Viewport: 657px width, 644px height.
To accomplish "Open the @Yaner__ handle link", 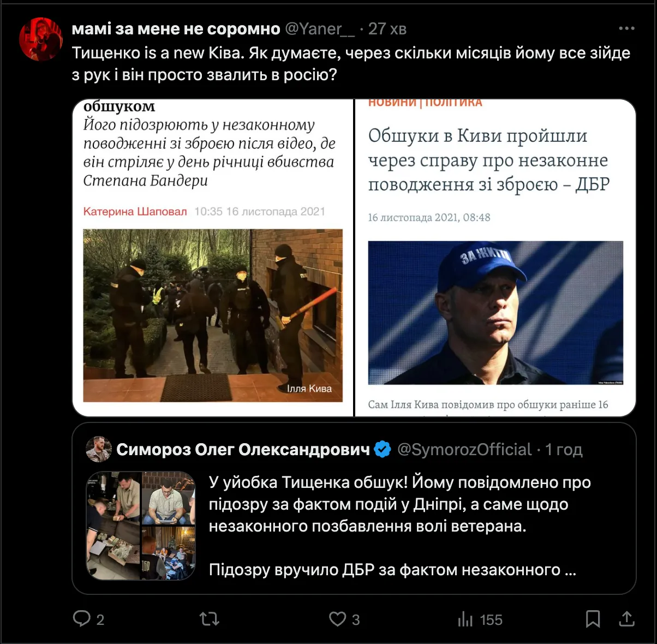I will pos(320,28).
